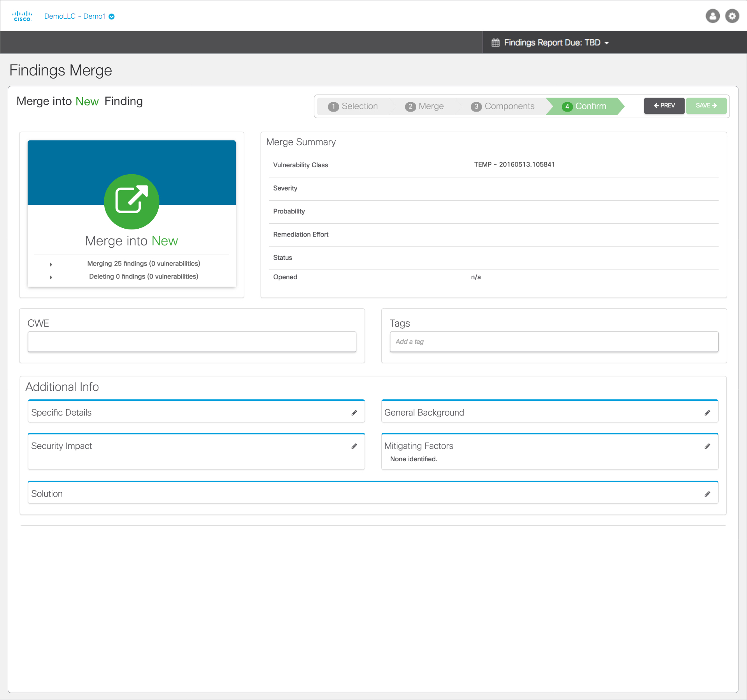Click the Specific Details panel header

(x=61, y=413)
